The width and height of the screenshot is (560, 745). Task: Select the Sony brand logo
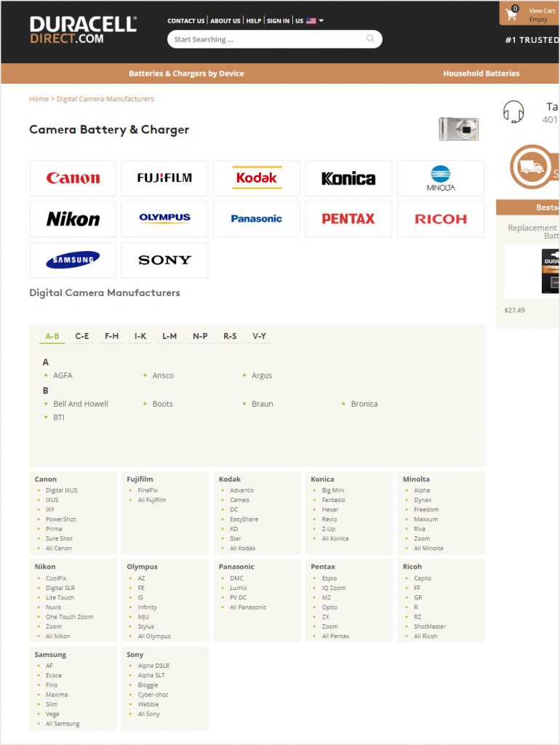point(164,260)
